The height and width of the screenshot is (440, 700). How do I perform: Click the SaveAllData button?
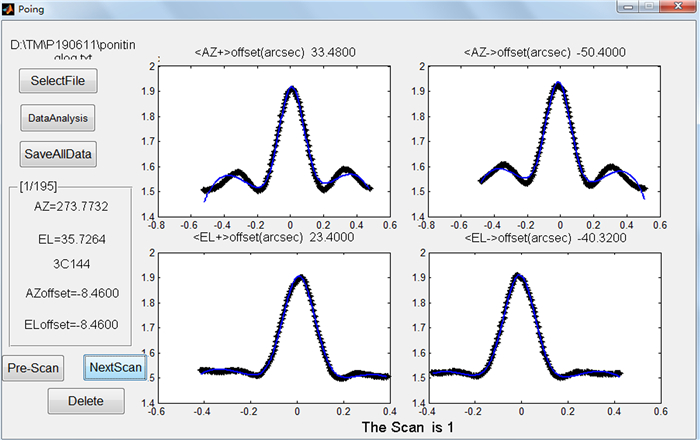pos(58,154)
